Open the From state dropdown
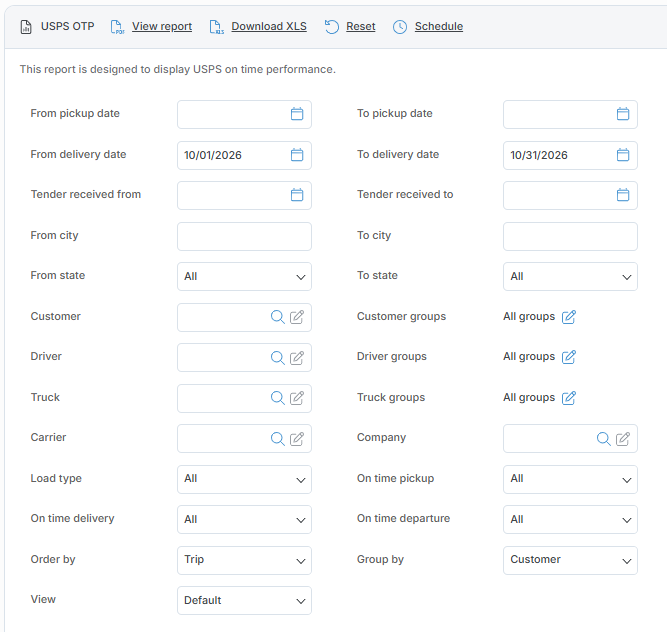667x632 pixels. click(244, 276)
